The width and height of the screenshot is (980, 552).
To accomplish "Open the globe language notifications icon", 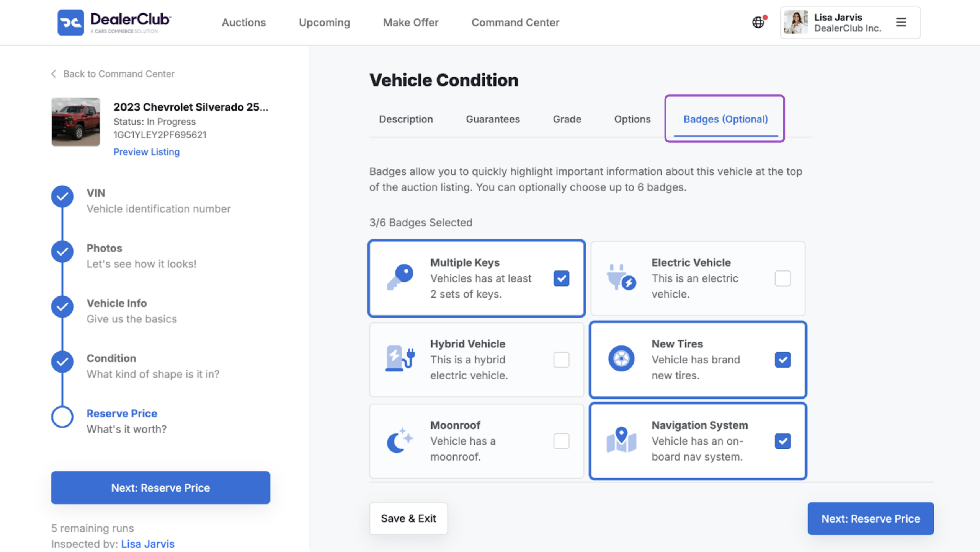I will tap(759, 22).
